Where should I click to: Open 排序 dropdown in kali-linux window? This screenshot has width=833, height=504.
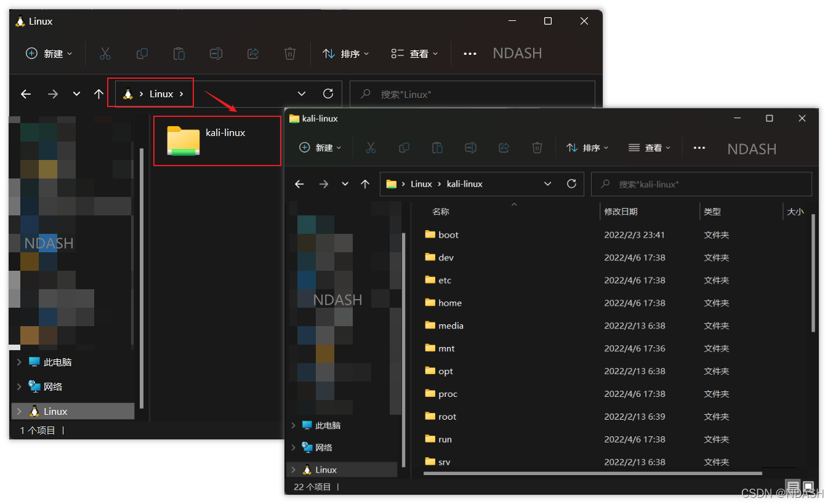(587, 148)
